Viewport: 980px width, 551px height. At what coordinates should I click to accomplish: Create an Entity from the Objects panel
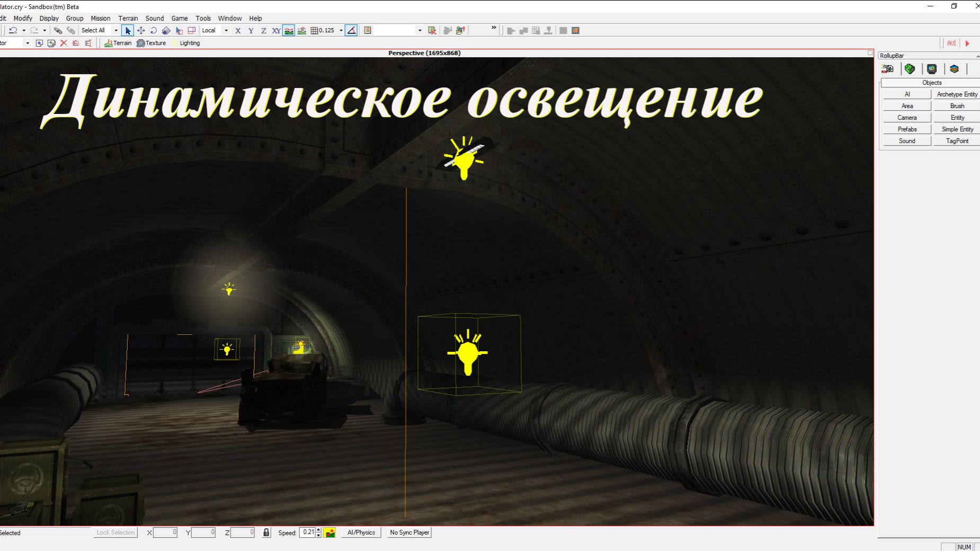(957, 117)
